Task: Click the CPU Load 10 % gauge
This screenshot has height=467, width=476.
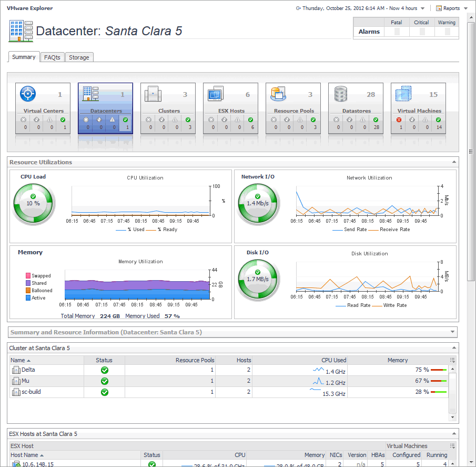Action: (33, 203)
